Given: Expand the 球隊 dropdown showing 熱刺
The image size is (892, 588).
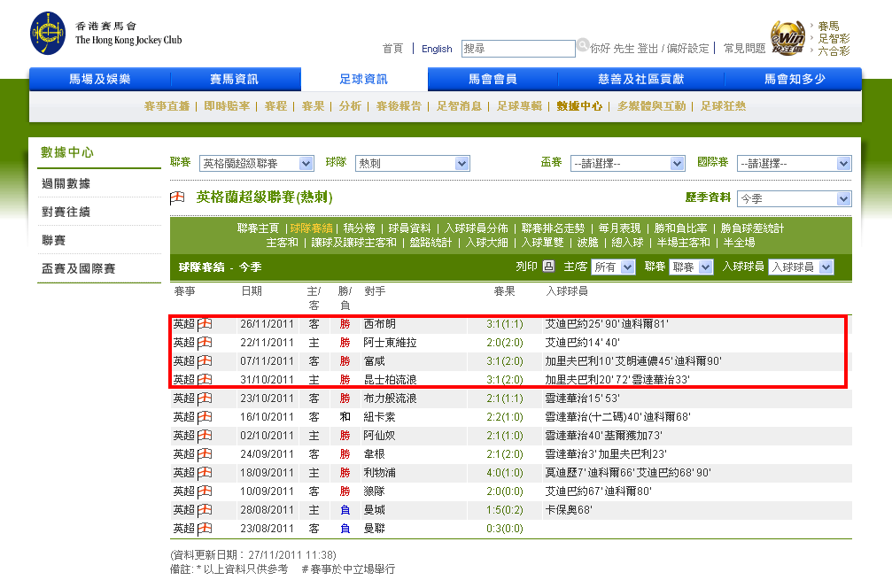Looking at the screenshot, I should (x=412, y=164).
